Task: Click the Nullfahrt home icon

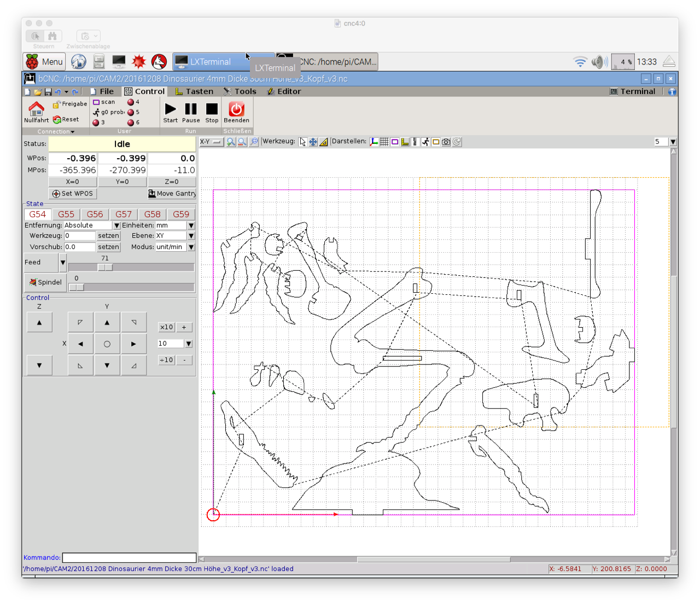Action: (x=36, y=109)
